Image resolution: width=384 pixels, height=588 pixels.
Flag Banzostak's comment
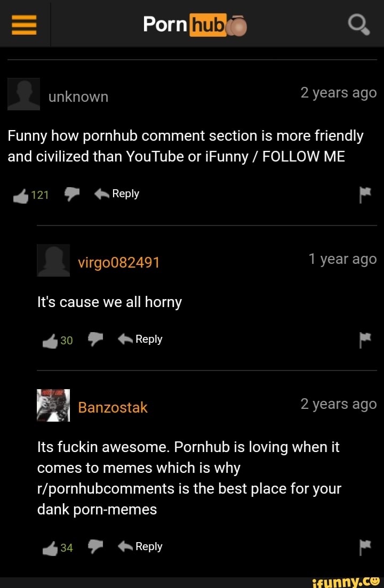(365, 547)
